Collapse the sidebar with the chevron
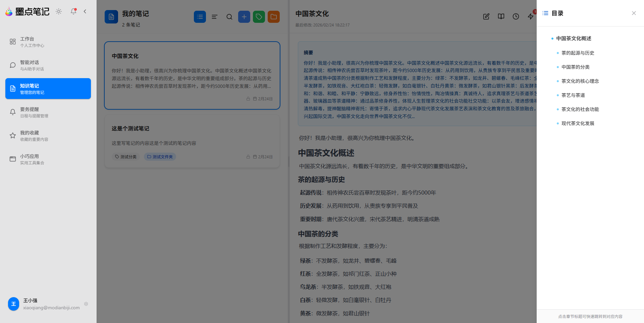The height and width of the screenshot is (323, 644). [x=85, y=11]
